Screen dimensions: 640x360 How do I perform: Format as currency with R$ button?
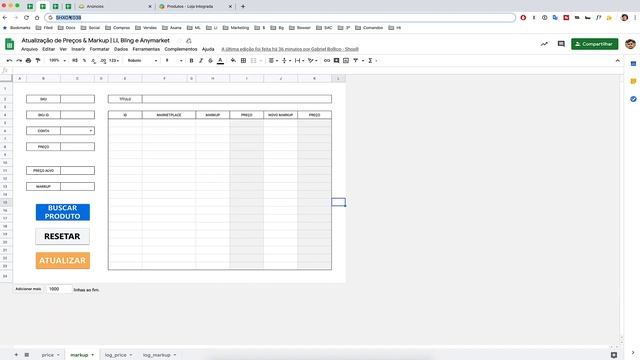[x=75, y=60]
